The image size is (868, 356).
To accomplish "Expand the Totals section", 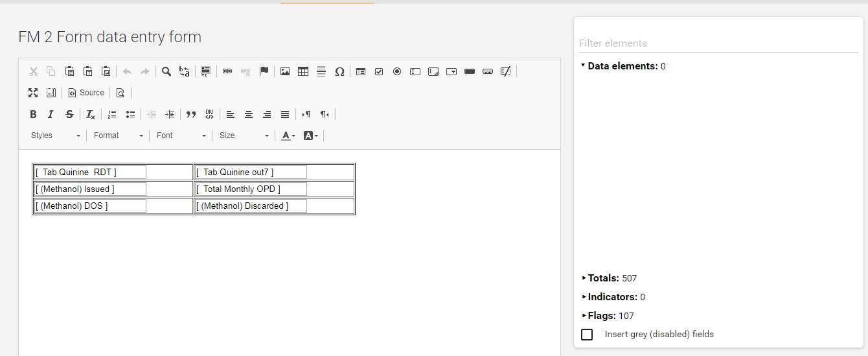I will [603, 278].
